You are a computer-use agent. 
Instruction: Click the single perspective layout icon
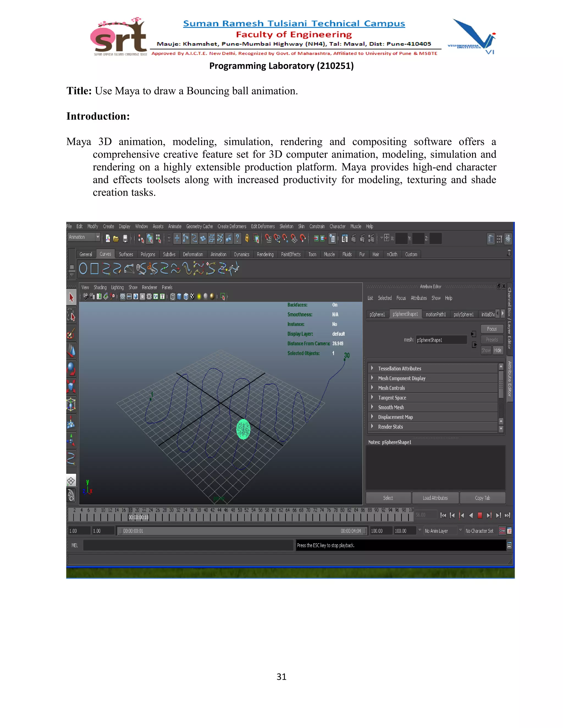pos(71,481)
